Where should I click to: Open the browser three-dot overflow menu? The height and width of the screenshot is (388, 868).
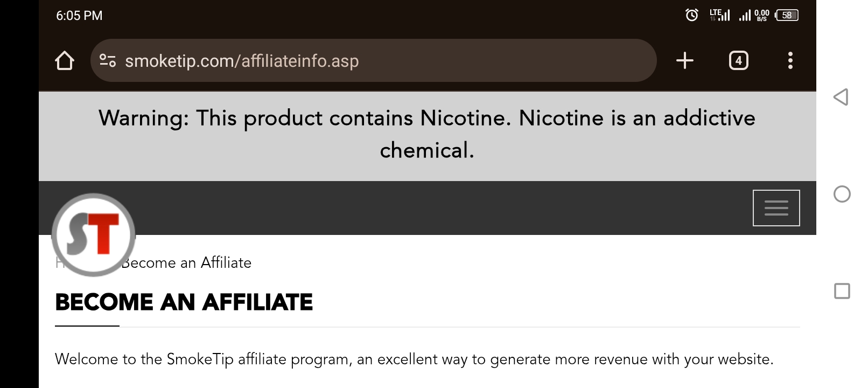point(790,60)
